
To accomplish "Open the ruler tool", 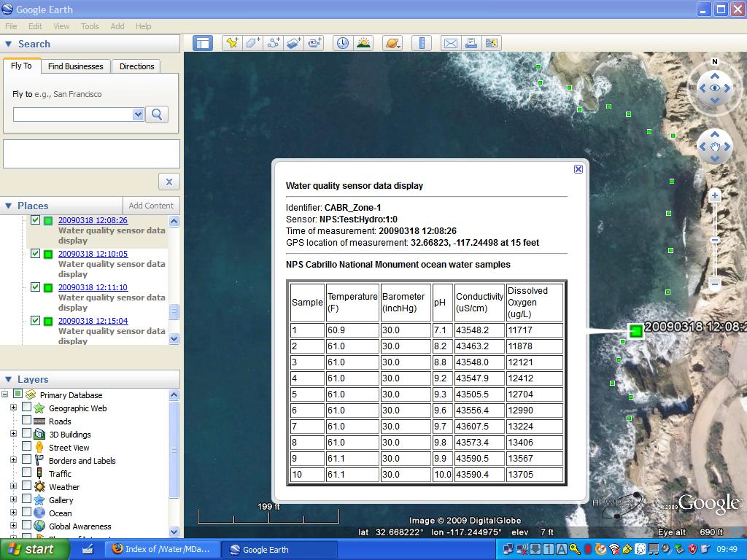I will pyautogui.click(x=422, y=43).
